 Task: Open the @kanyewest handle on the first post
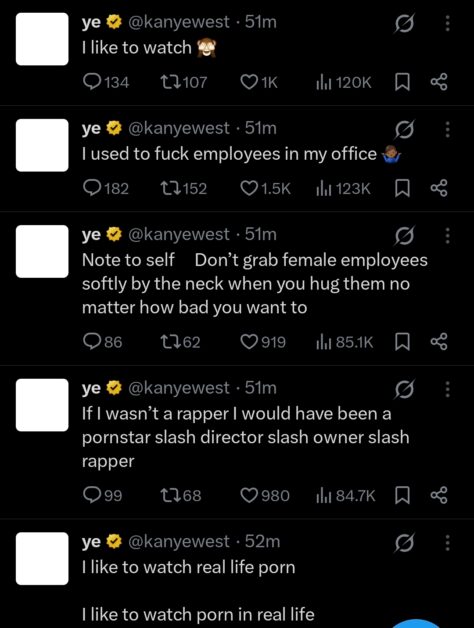(x=179, y=22)
